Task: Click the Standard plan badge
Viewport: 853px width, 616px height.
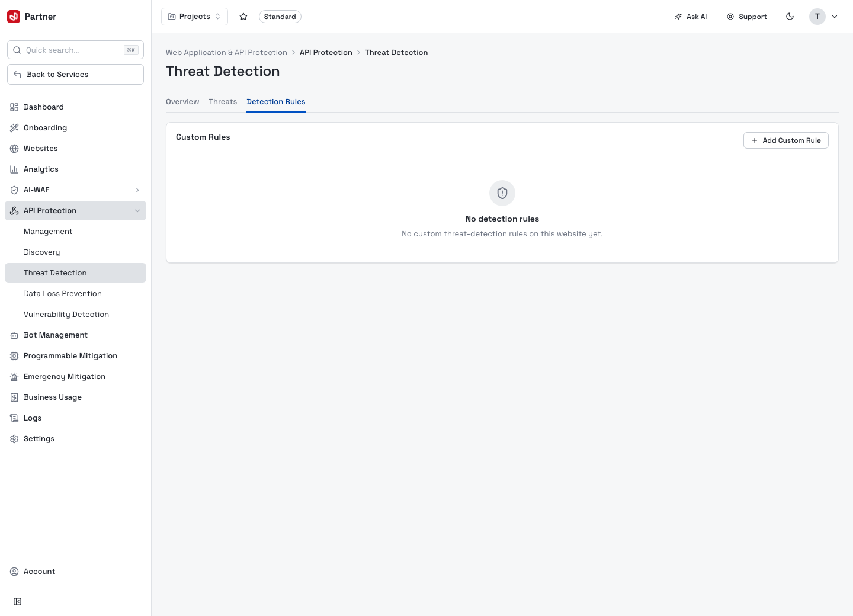Action: click(x=280, y=17)
